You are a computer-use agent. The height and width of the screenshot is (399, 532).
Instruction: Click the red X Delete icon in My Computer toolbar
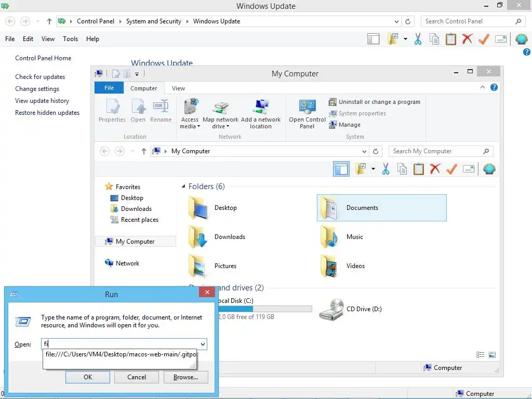(435, 169)
